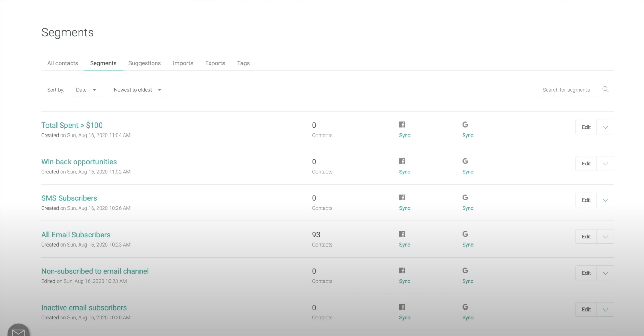Edit the Inactive email subscribers segment
The image size is (644, 336).
(x=586, y=310)
